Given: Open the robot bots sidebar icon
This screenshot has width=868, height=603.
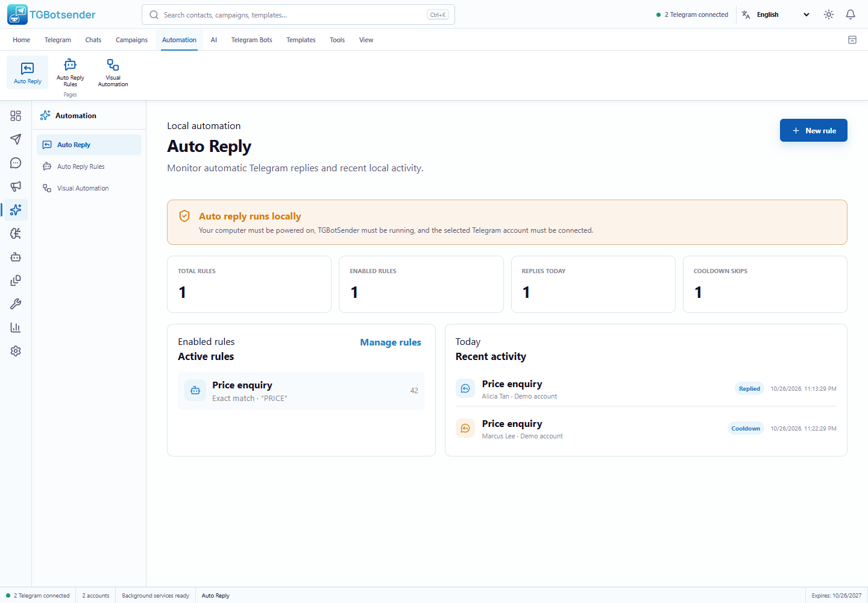Looking at the screenshot, I should [16, 257].
